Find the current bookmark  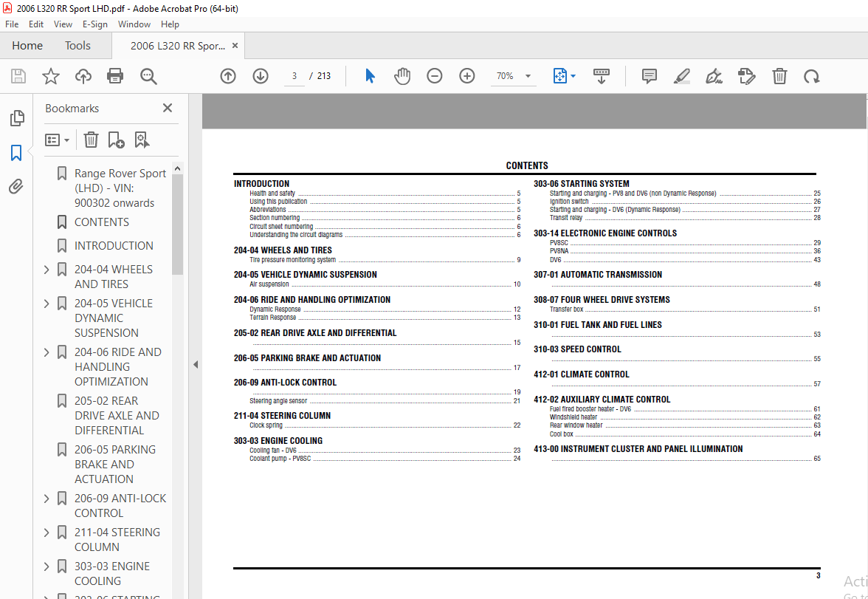(142, 140)
